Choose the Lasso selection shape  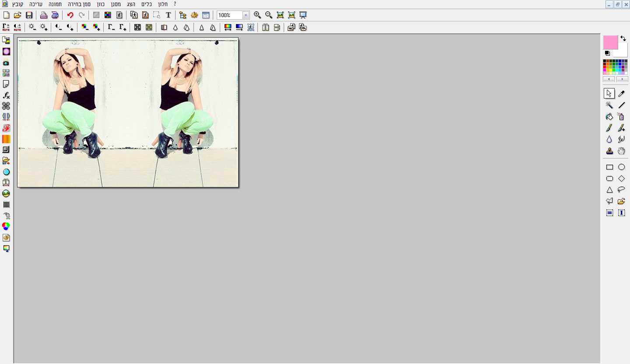[621, 190]
